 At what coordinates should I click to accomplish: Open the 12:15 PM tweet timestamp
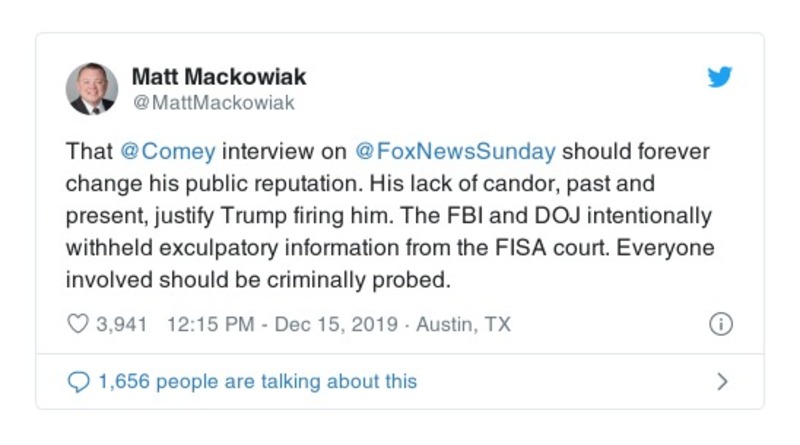(x=199, y=325)
